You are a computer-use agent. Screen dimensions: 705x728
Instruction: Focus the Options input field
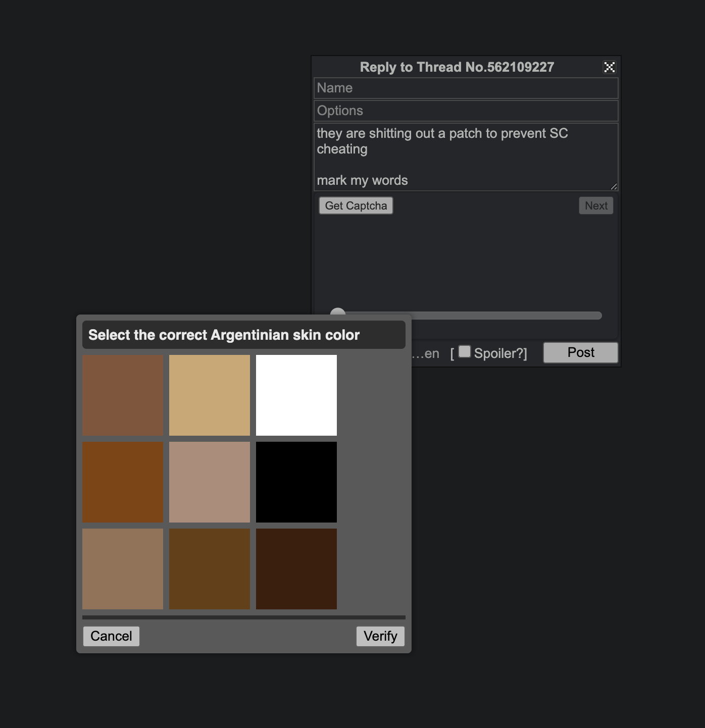pyautogui.click(x=466, y=111)
